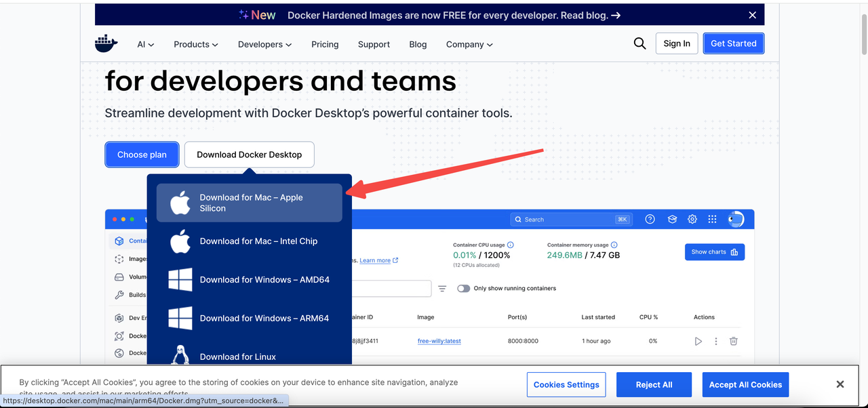Open the Learning center graduation cap icon
This screenshot has height=408, width=868.
tap(672, 219)
